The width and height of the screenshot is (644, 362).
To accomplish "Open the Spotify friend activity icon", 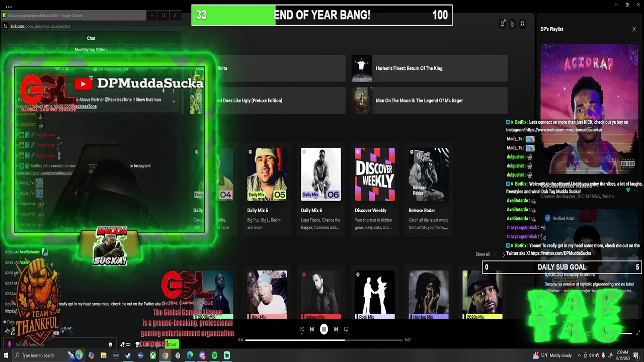I will coord(512,24).
